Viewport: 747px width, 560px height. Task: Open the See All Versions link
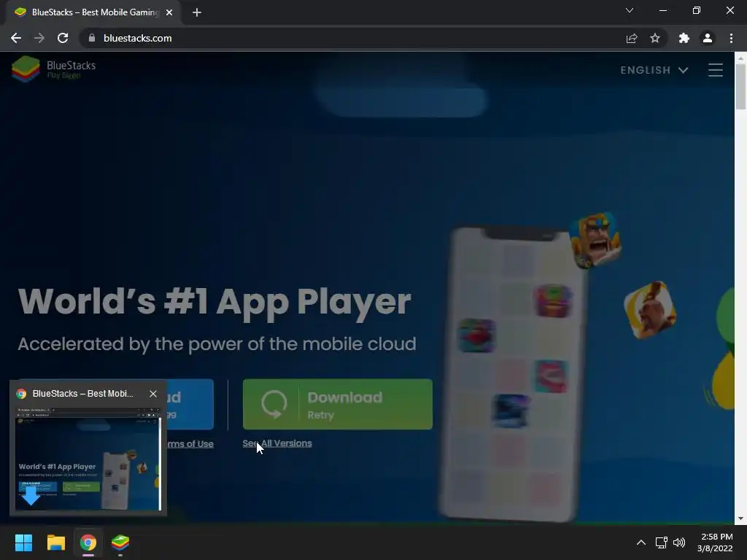click(x=276, y=443)
